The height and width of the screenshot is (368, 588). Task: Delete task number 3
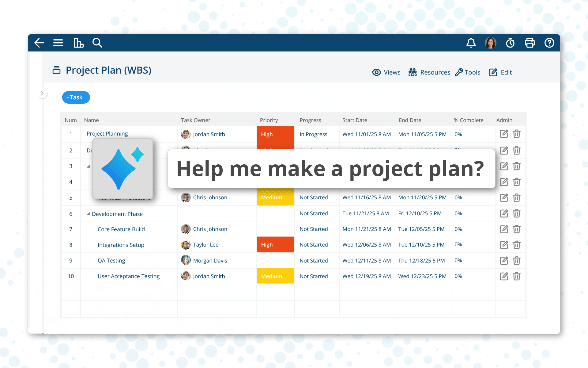[x=517, y=166]
